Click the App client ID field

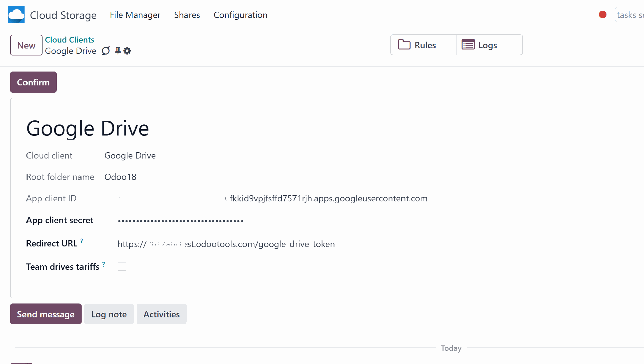coord(273,198)
